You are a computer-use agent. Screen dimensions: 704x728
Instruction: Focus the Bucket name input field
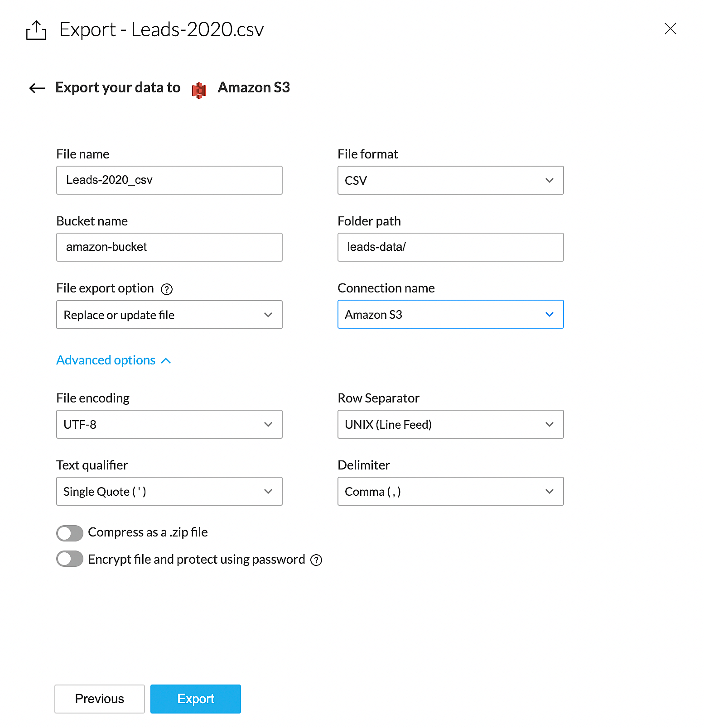(x=169, y=247)
